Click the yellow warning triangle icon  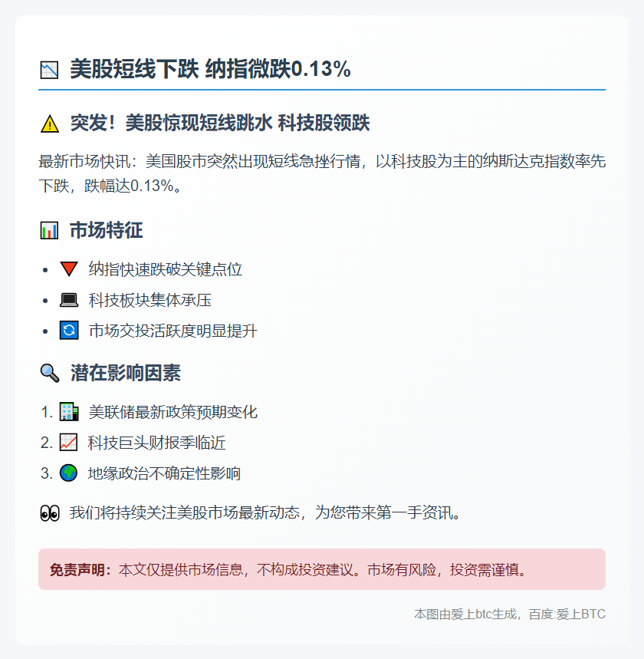[x=49, y=123]
